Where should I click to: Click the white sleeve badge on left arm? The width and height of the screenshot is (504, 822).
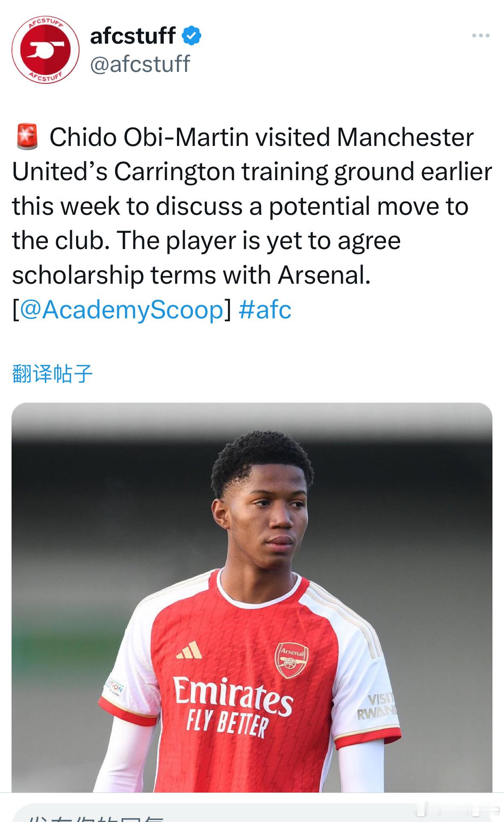click(114, 689)
